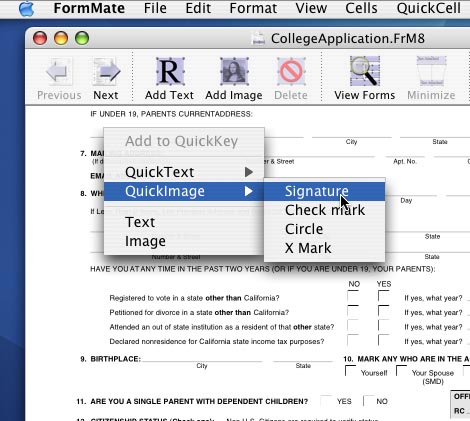Click the Birthplace State line field
This screenshot has height=421, width=470.
(x=303, y=359)
